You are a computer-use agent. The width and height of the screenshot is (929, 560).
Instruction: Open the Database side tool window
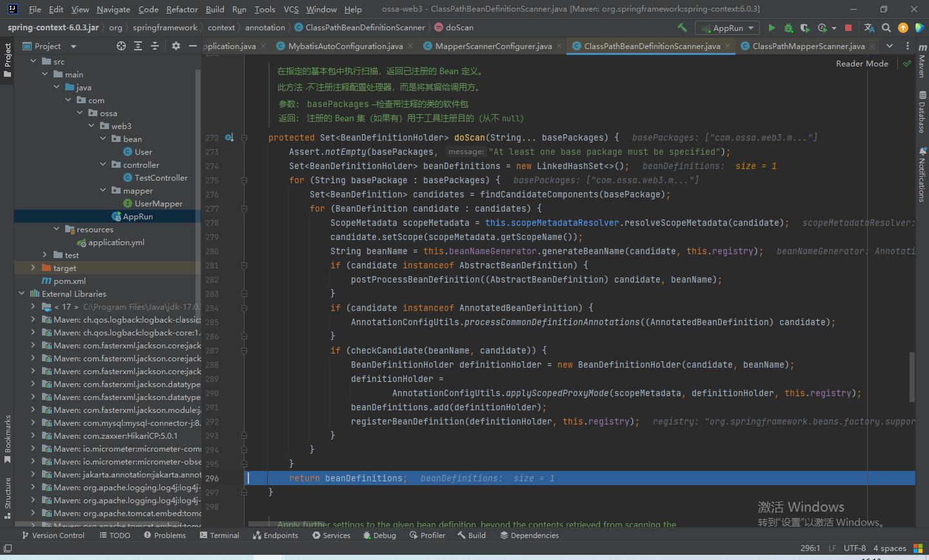tap(922, 112)
